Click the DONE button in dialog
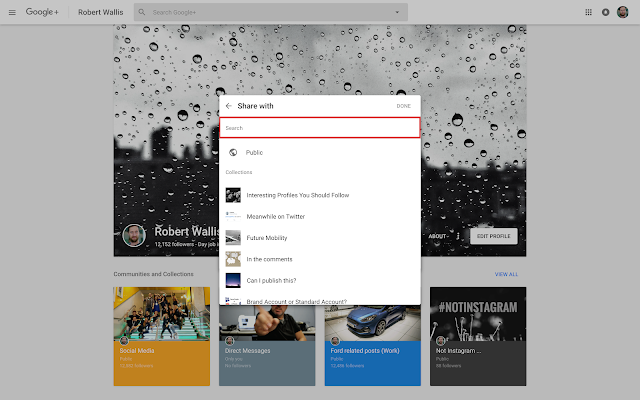640x400 pixels. click(403, 106)
